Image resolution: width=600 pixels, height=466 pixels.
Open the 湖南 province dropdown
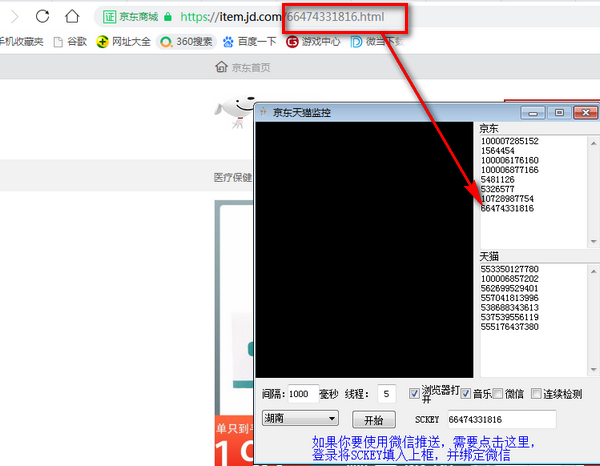(x=300, y=419)
